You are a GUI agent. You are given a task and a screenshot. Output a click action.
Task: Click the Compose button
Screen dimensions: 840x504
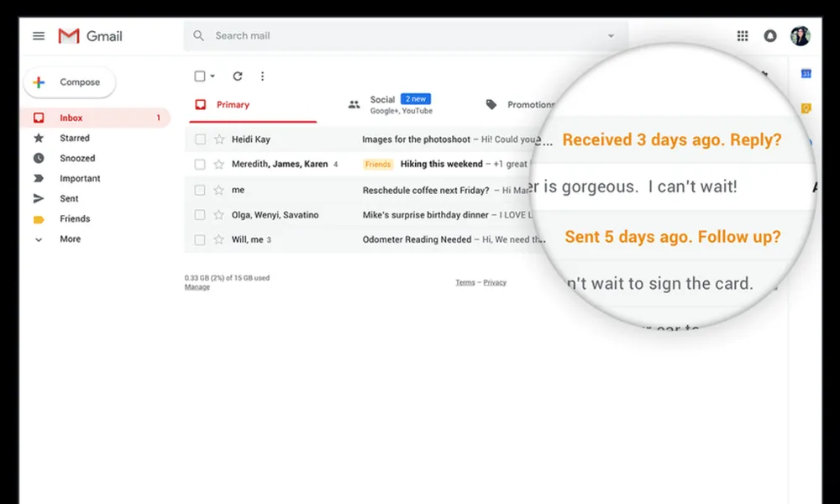70,82
